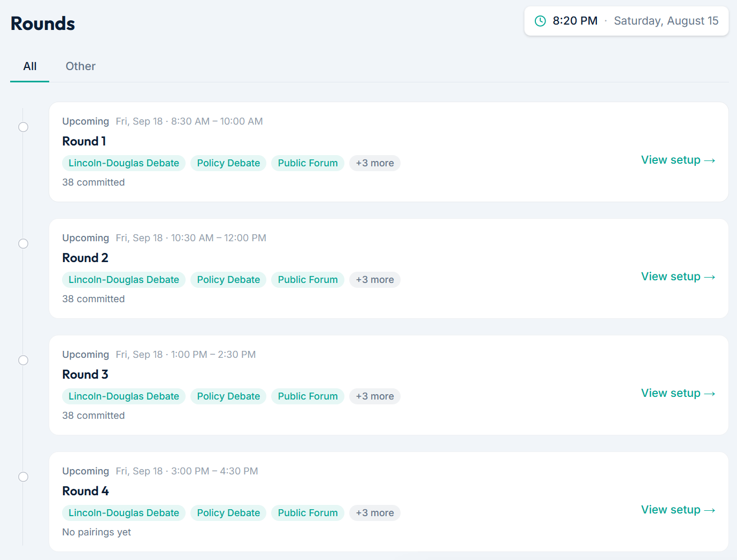Click 'No pairings yet' in Round 4

[96, 532]
